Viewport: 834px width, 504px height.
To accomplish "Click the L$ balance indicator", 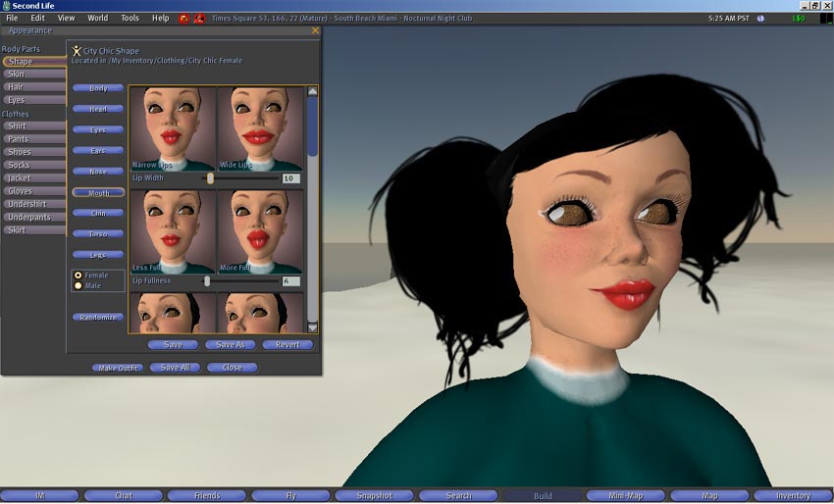I will 798,18.
